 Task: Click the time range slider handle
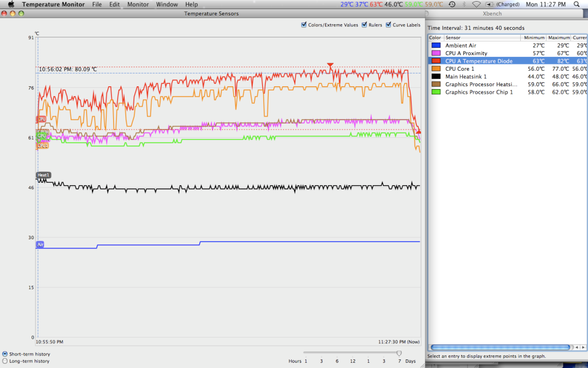(399, 353)
